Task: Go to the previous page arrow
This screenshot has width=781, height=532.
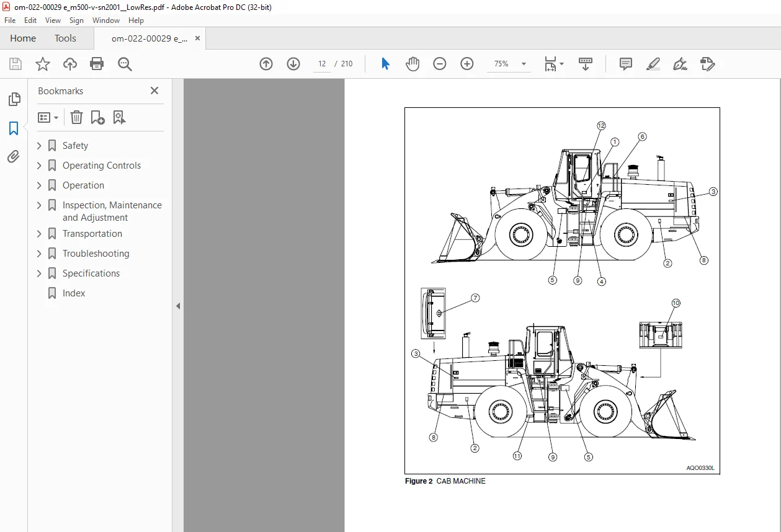Action: pos(266,64)
